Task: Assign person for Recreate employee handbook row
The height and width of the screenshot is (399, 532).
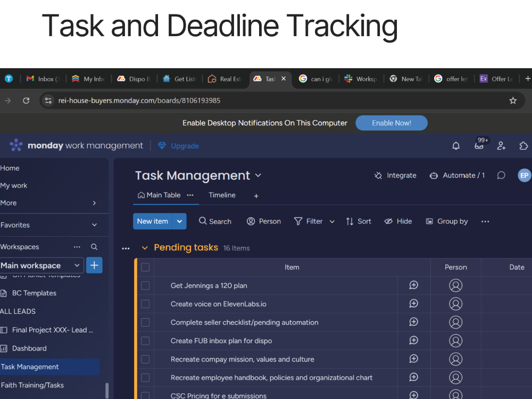Action: click(456, 377)
